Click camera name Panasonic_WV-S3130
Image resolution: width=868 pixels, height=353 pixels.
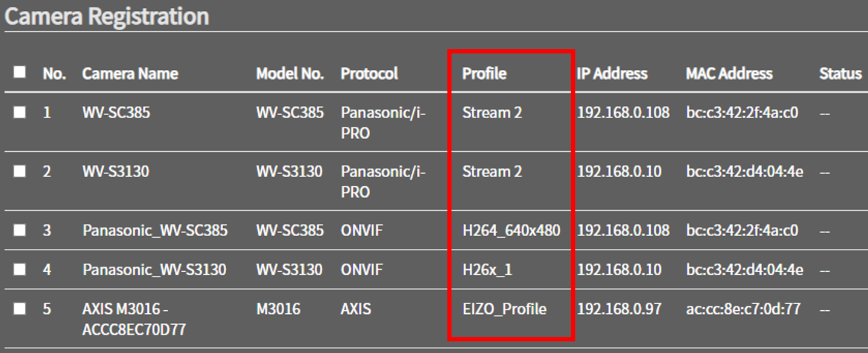(154, 269)
